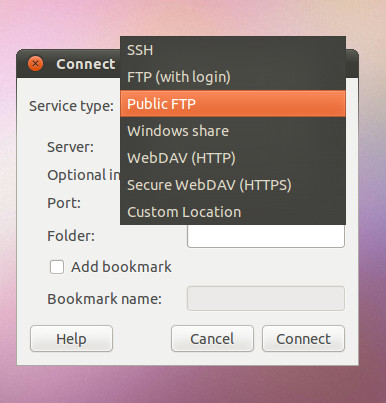Click the Connect title bar text
This screenshot has height=403, width=386.
pos(85,64)
